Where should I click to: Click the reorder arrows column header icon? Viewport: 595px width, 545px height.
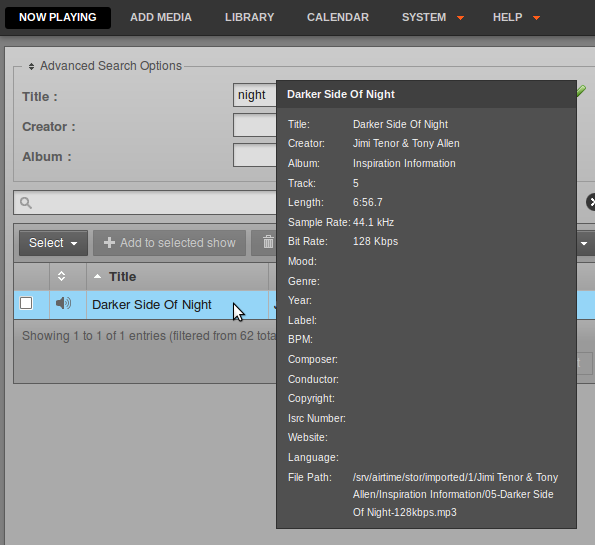tap(61, 276)
